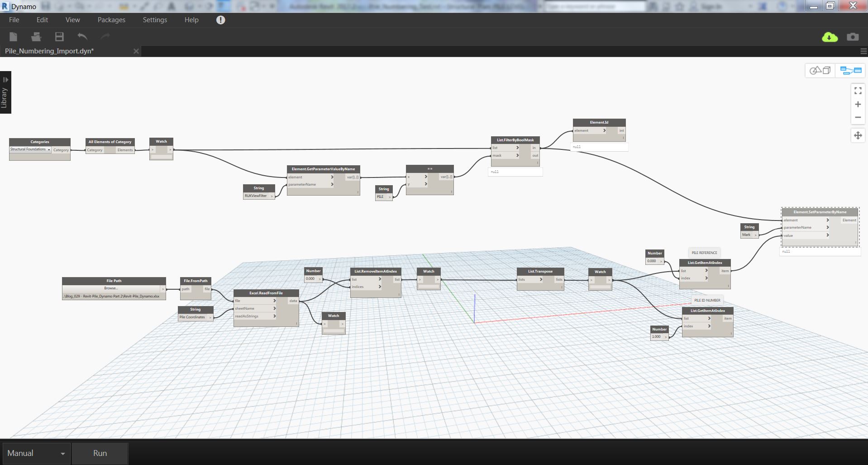Click the PILE REFERENCE note label
This screenshot has height=465, width=868.
click(704, 253)
